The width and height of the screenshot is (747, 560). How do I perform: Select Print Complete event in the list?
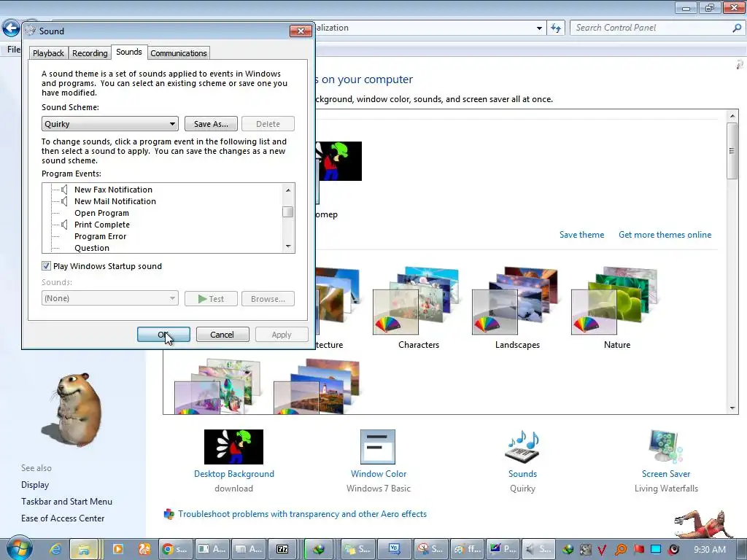coord(102,225)
